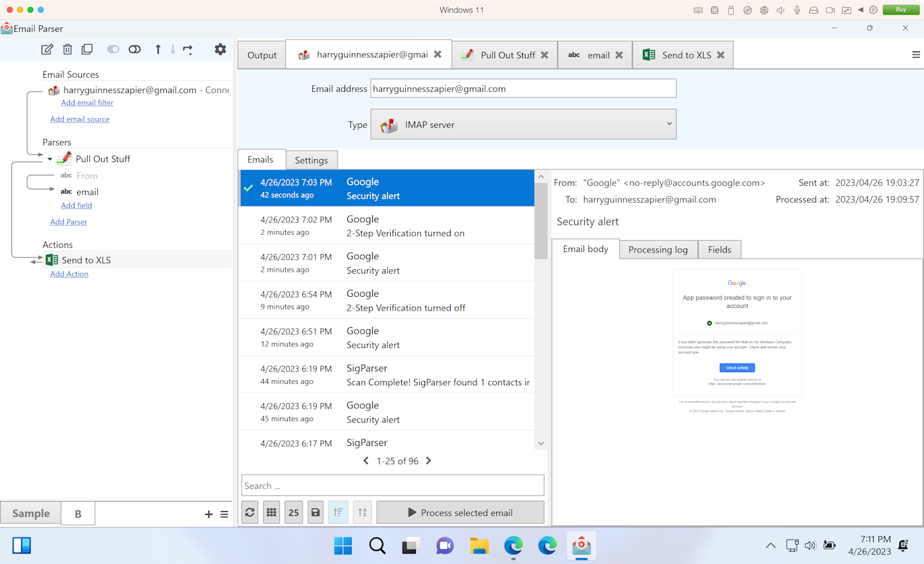Screen dimensions: 924x564
Task: Switch to the Settings sub-tab
Action: click(x=312, y=160)
